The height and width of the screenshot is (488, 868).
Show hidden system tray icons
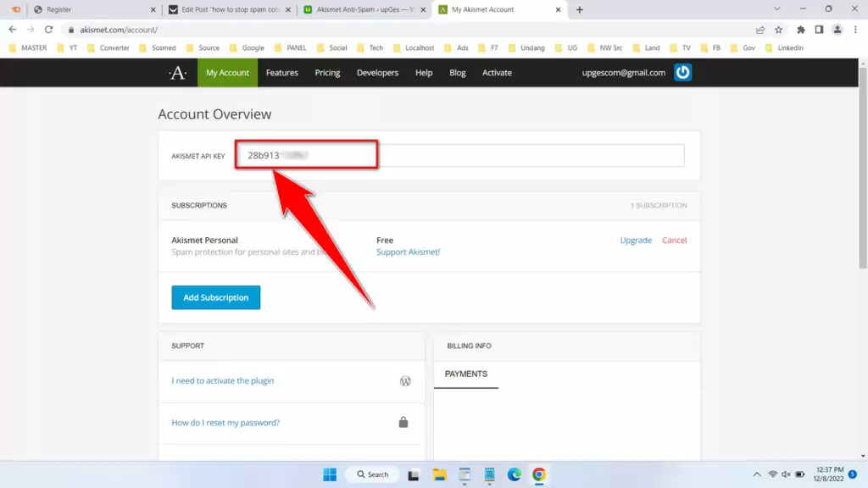point(756,474)
